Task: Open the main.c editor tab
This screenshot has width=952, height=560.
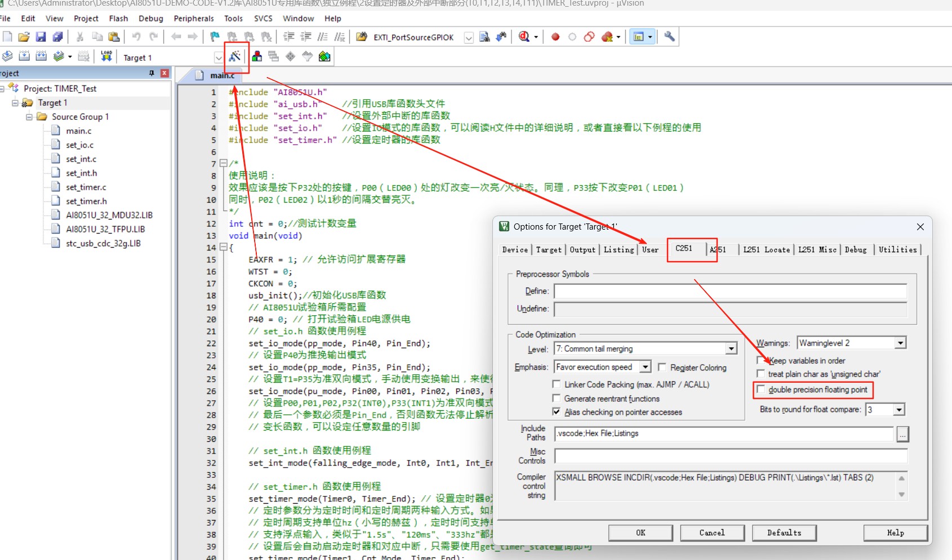Action: (x=222, y=75)
